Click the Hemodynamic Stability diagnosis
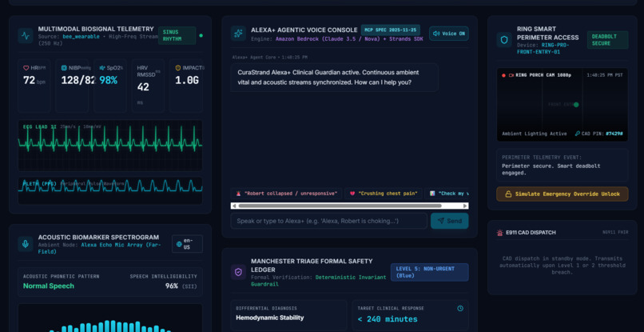The height and width of the screenshot is (332, 644). pyautogui.click(x=270, y=318)
